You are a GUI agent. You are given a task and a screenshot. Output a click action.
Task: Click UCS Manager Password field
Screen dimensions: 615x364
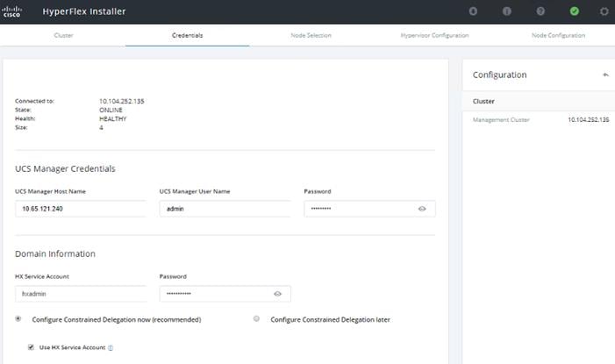point(369,209)
